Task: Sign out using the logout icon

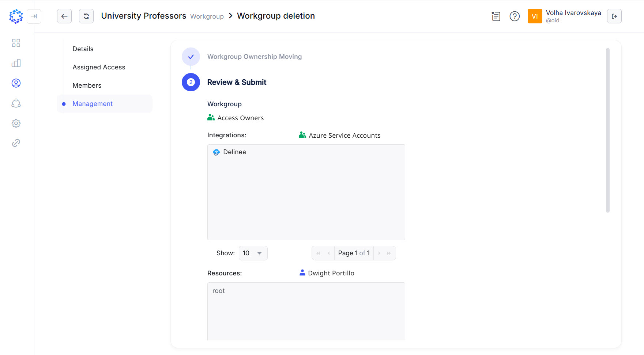Action: 614,16
